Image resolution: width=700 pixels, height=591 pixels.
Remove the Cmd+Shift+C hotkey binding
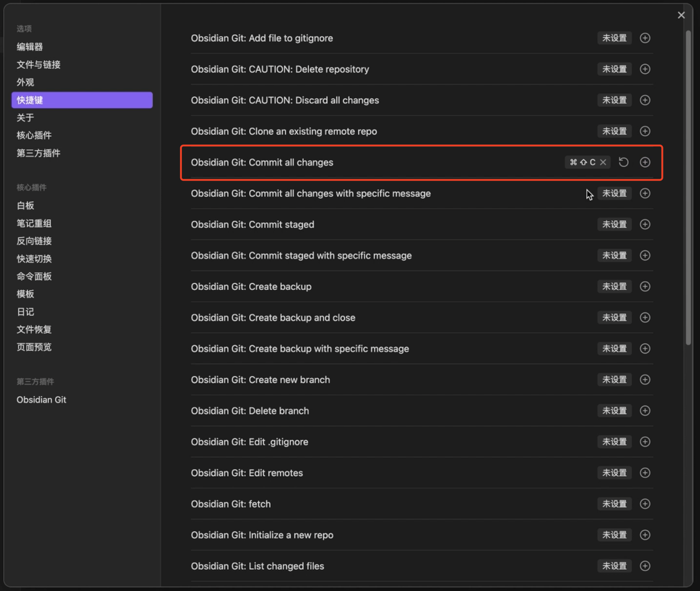click(x=603, y=162)
